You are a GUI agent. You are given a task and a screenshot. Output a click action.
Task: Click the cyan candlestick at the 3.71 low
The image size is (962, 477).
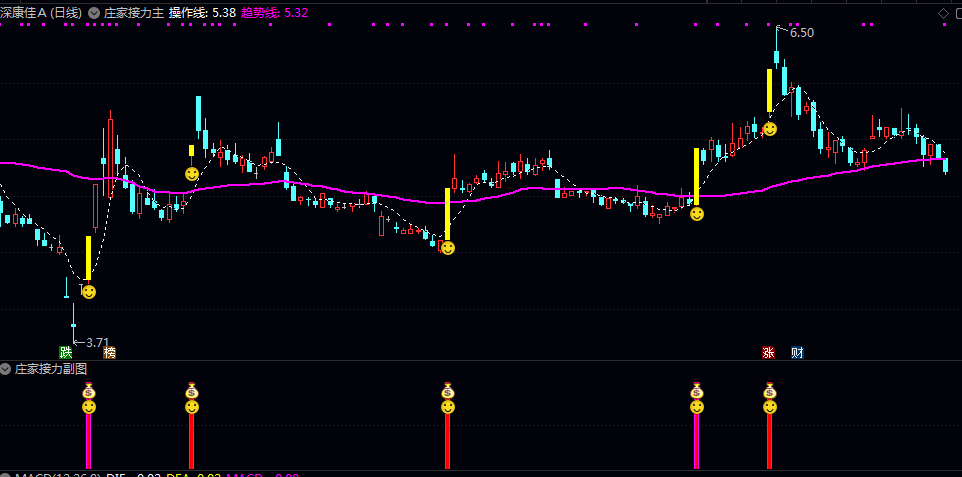[x=74, y=325]
